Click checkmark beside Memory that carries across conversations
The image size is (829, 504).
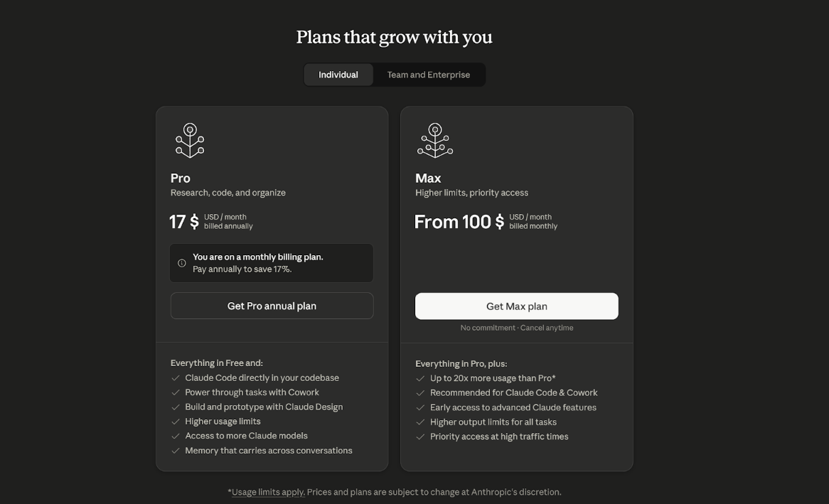point(176,451)
